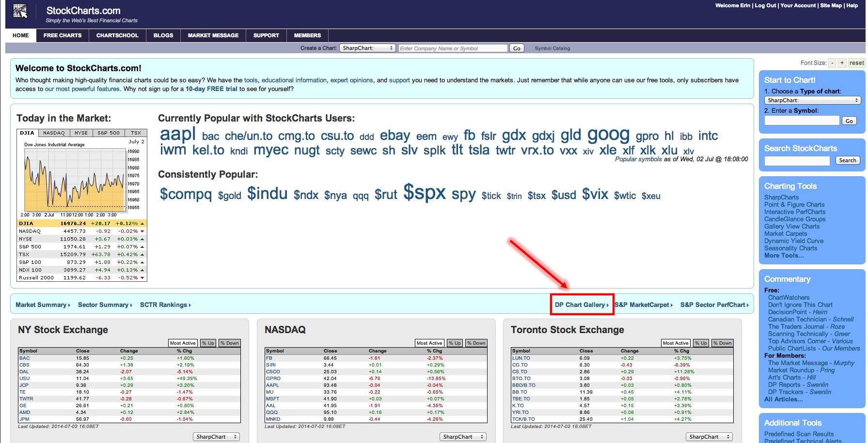The image size is (868, 443).
Task: Open the HOME tab
Action: 21,35
